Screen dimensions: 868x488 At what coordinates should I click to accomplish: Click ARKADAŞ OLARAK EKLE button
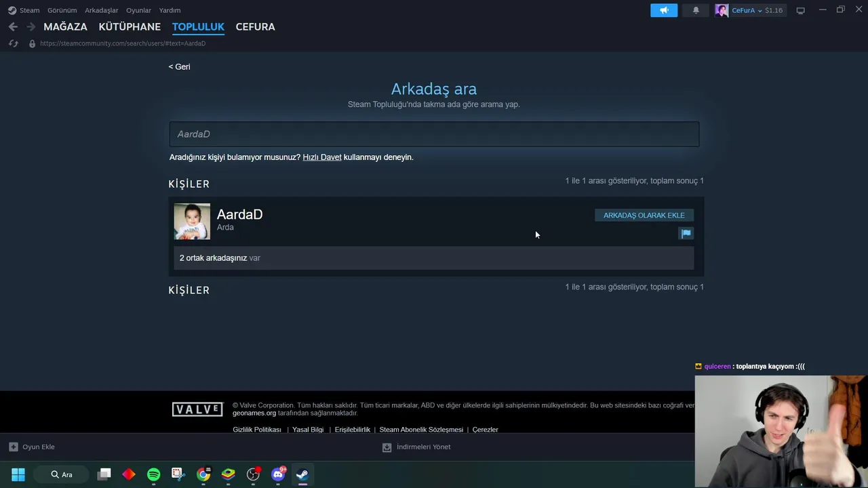pyautogui.click(x=644, y=216)
